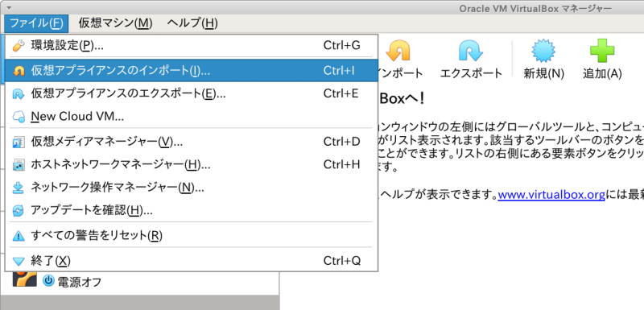The height and width of the screenshot is (310, 644).
Task: Choose 仮想アプライアンスのエクスポート(E)... entry
Action: [192, 93]
